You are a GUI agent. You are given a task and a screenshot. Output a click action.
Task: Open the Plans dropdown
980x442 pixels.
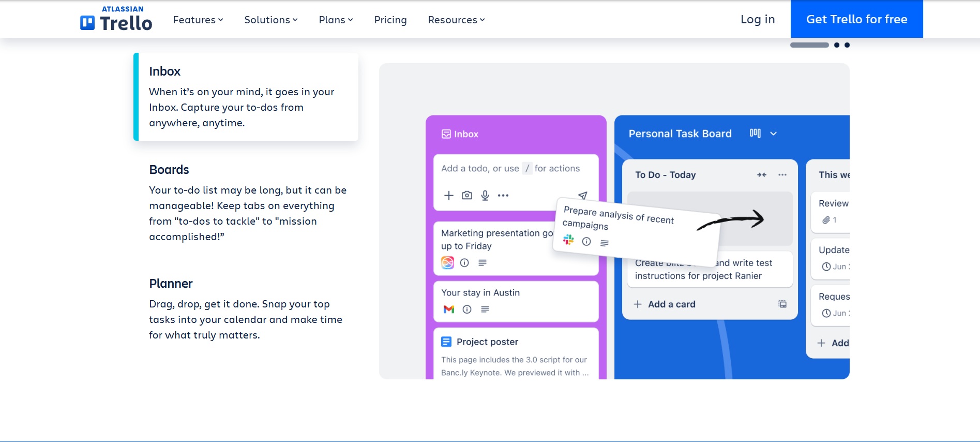click(336, 20)
